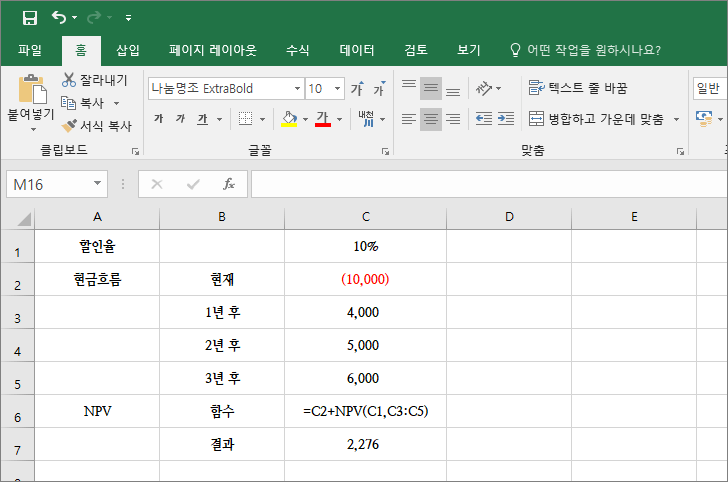728x482 pixels.
Task: Click 병합하고 가운데 맞춤 button
Action: [x=597, y=119]
